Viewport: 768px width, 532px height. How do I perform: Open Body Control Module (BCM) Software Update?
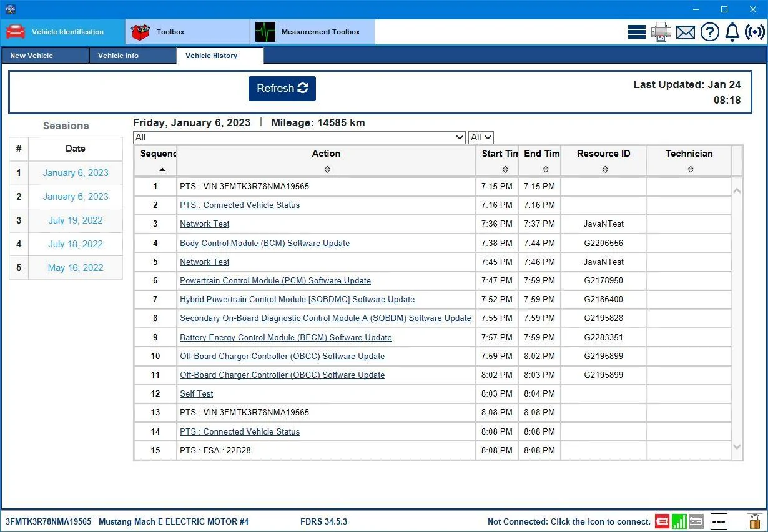(265, 243)
